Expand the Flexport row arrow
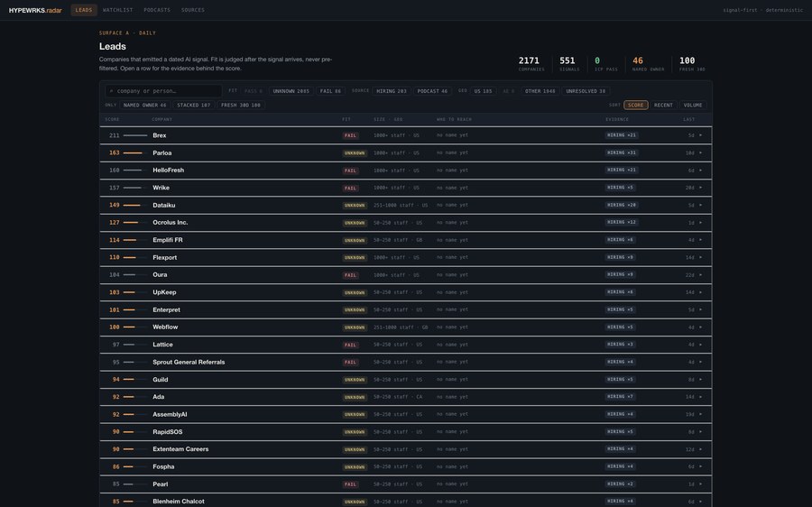Image resolution: width=812 pixels, height=507 pixels. 701,257
